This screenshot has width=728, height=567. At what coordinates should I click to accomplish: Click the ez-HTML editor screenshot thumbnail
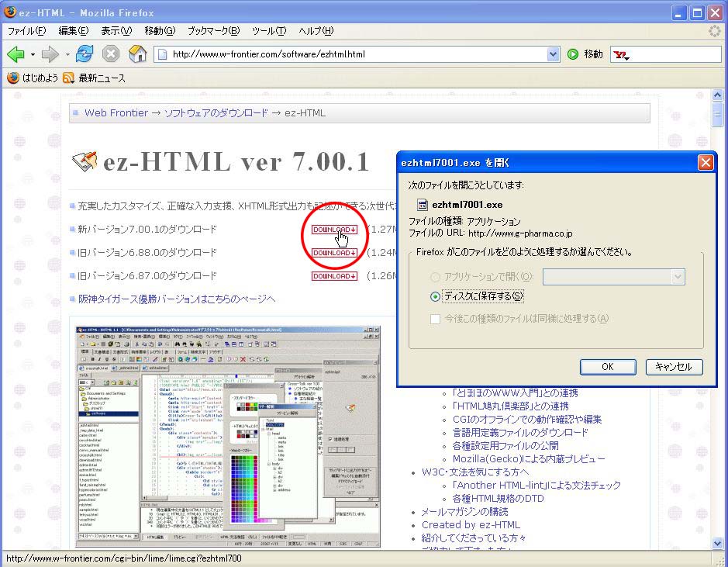coord(228,437)
